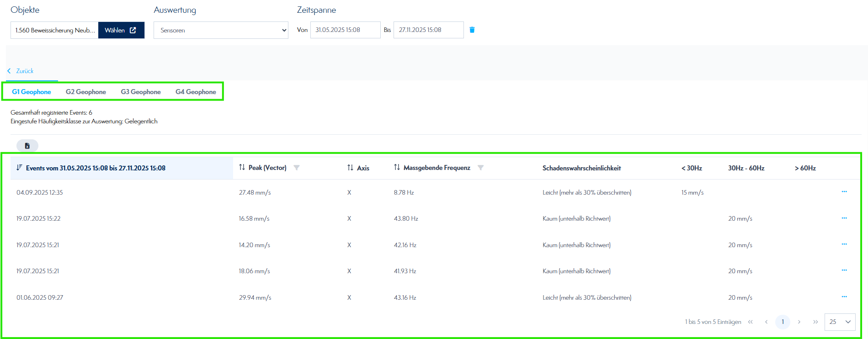Open three-dot menu for 19.07.2025 15:22 event

click(844, 218)
